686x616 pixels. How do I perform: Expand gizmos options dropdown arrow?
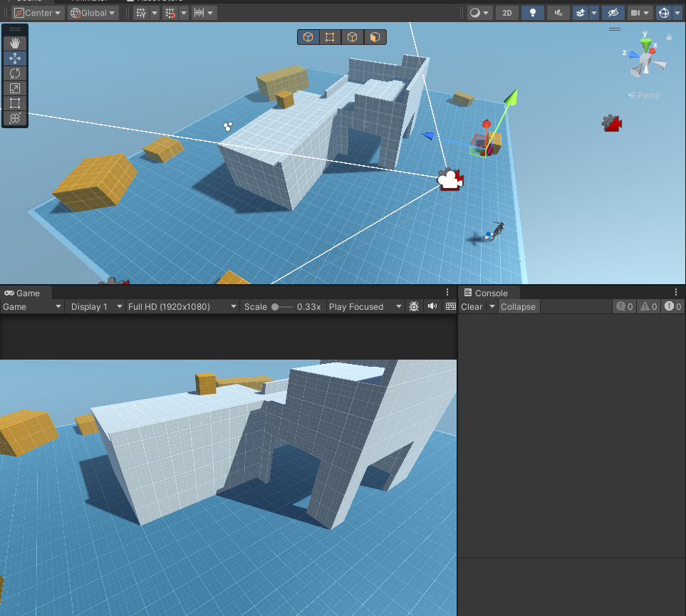coord(677,13)
